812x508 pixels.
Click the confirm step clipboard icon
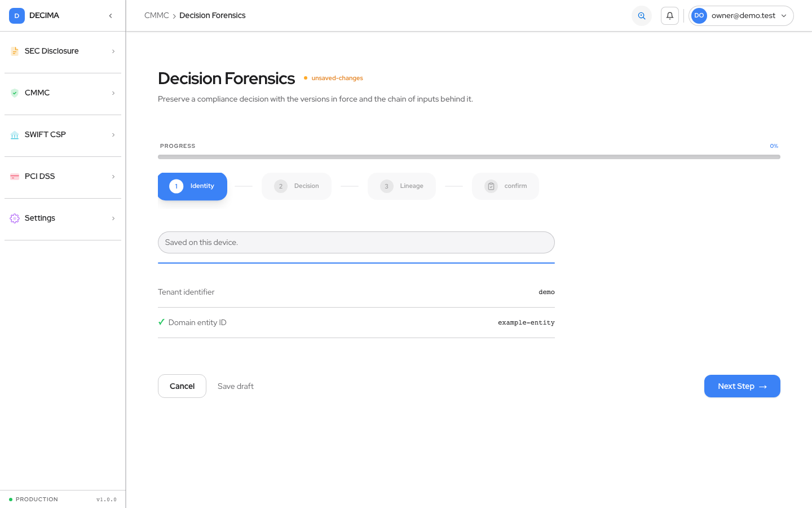click(491, 186)
